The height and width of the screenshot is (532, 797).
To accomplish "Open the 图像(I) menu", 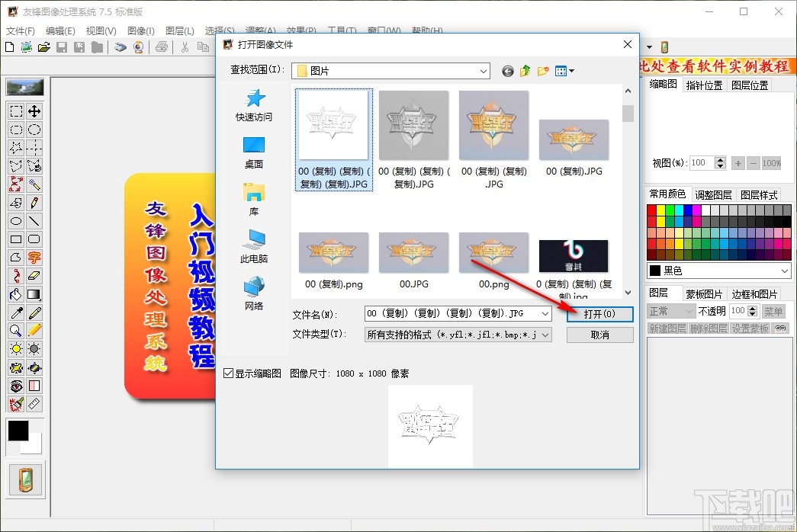I will [141, 31].
